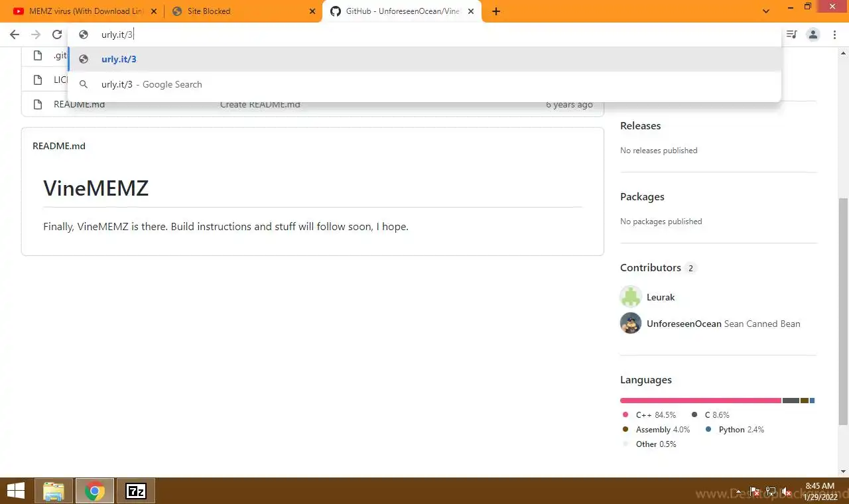Show hidden tray icons arrow
The width and height of the screenshot is (849, 504).
(739, 491)
